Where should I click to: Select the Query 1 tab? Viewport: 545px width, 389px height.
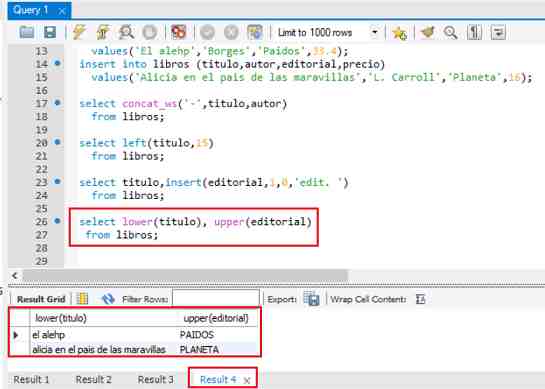pos(39,10)
